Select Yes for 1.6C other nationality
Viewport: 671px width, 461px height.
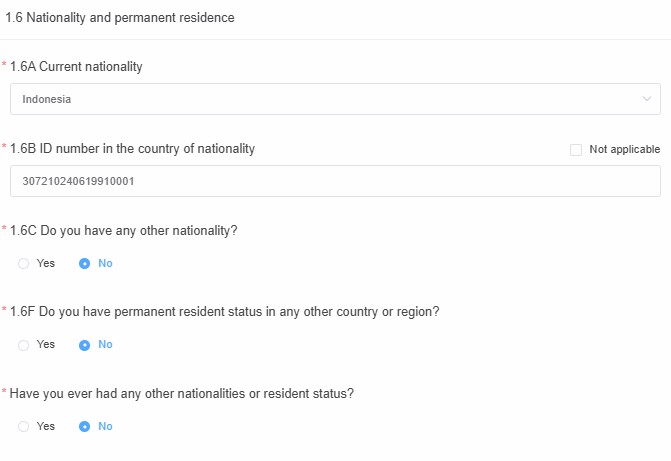point(24,263)
